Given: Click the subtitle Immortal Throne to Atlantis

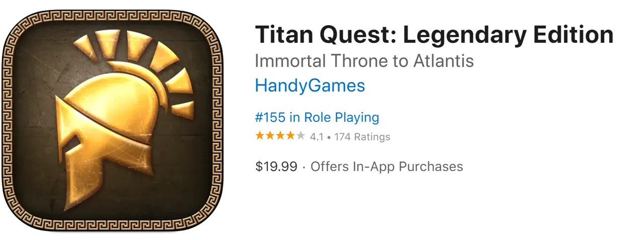Looking at the screenshot, I should [364, 61].
